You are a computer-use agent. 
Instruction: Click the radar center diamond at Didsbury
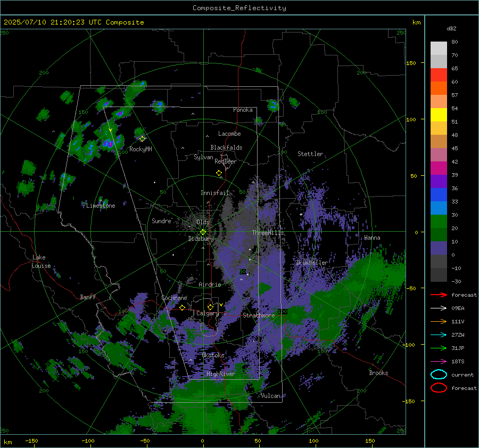(203, 232)
